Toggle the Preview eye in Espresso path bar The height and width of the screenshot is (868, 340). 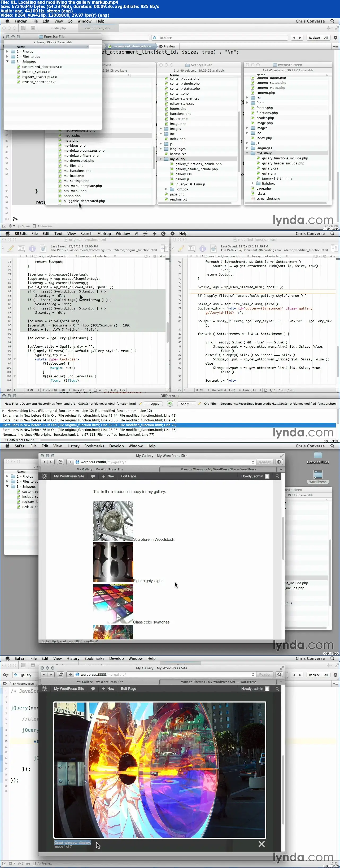pos(167,46)
